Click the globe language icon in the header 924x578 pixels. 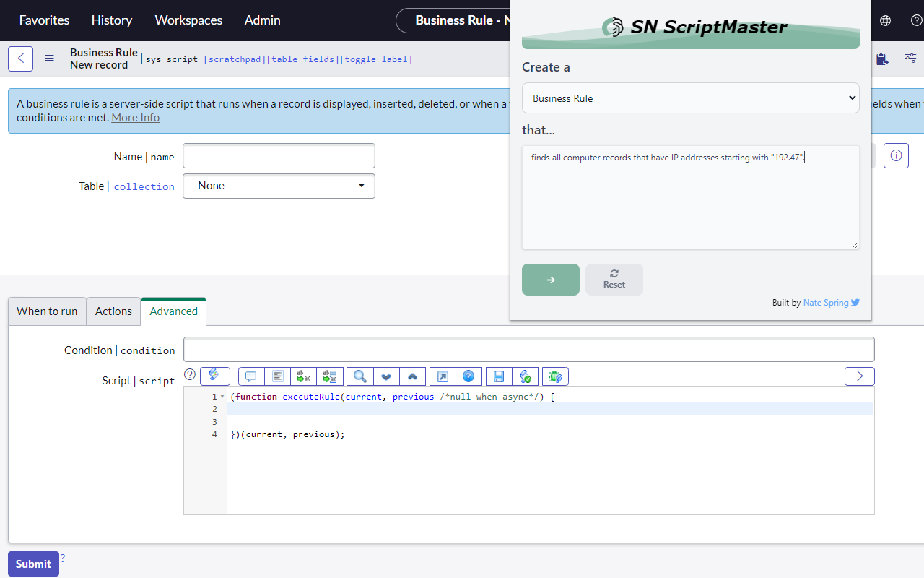point(885,20)
